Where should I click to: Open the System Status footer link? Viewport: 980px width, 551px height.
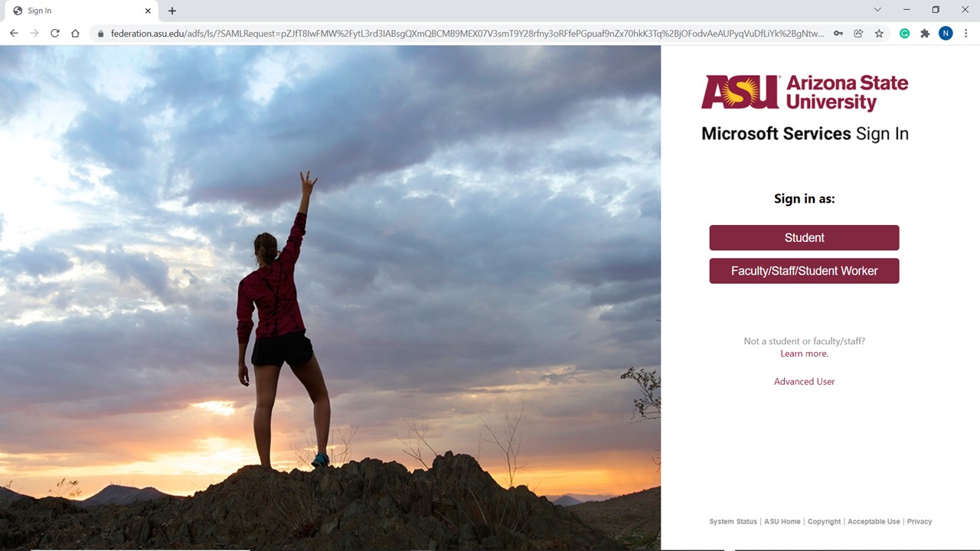pos(733,521)
